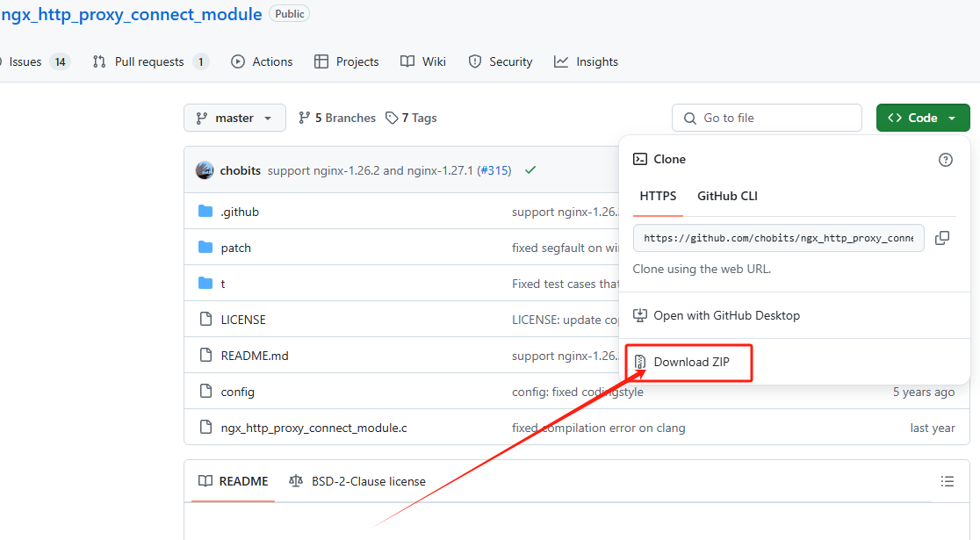Click the .github folder icon
The image size is (980, 540).
tap(205, 212)
